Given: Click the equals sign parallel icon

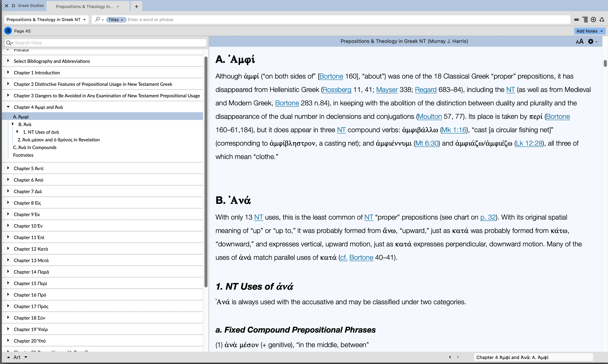Looking at the screenshot, I should tap(576, 20).
